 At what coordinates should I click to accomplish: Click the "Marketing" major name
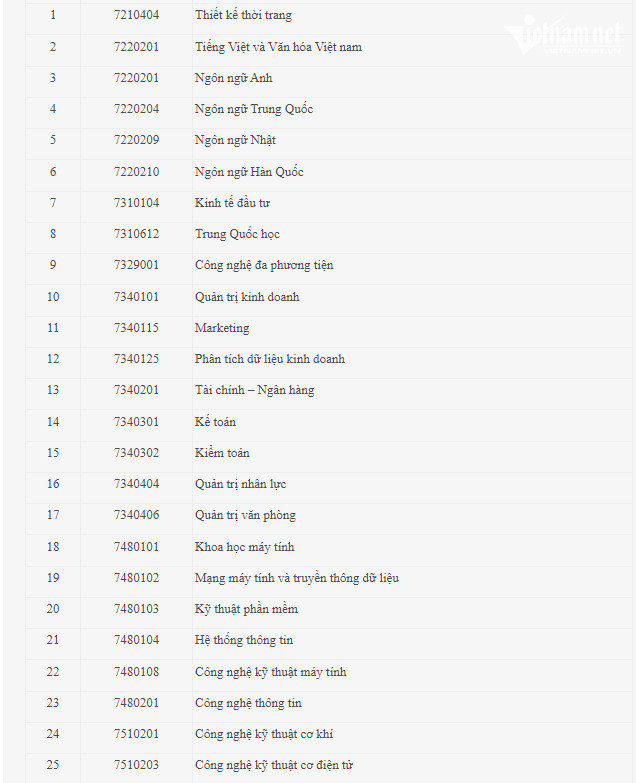coord(222,328)
